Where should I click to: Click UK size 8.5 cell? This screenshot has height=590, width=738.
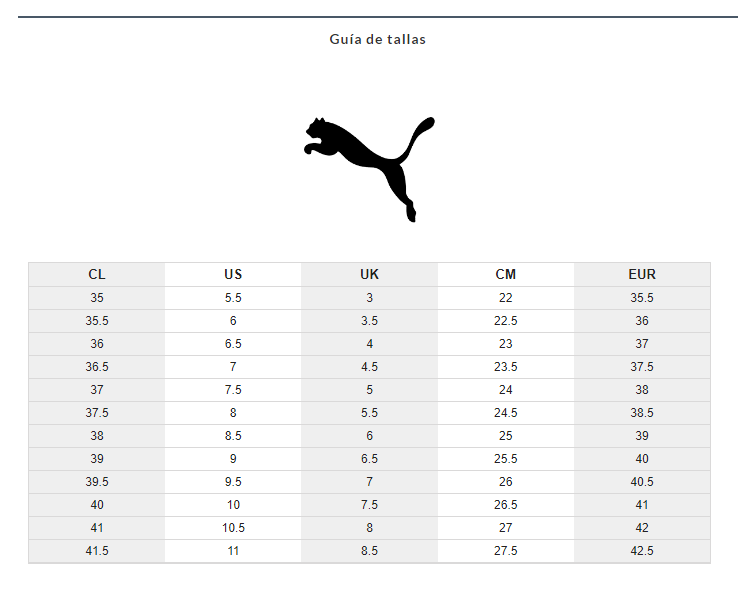tap(369, 551)
